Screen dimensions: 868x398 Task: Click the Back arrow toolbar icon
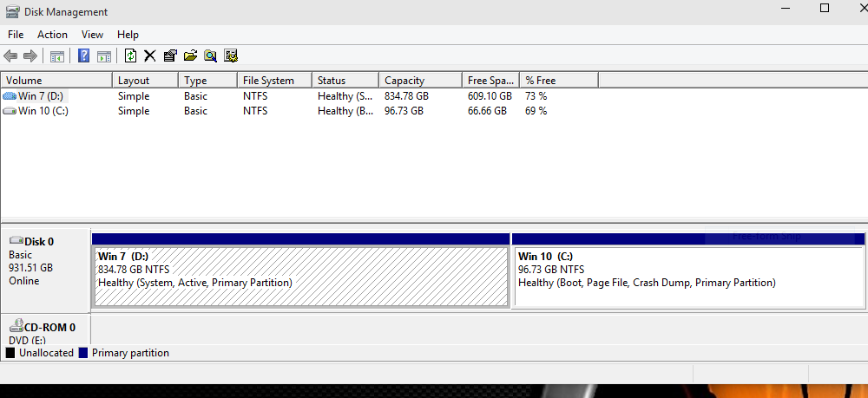coord(10,55)
